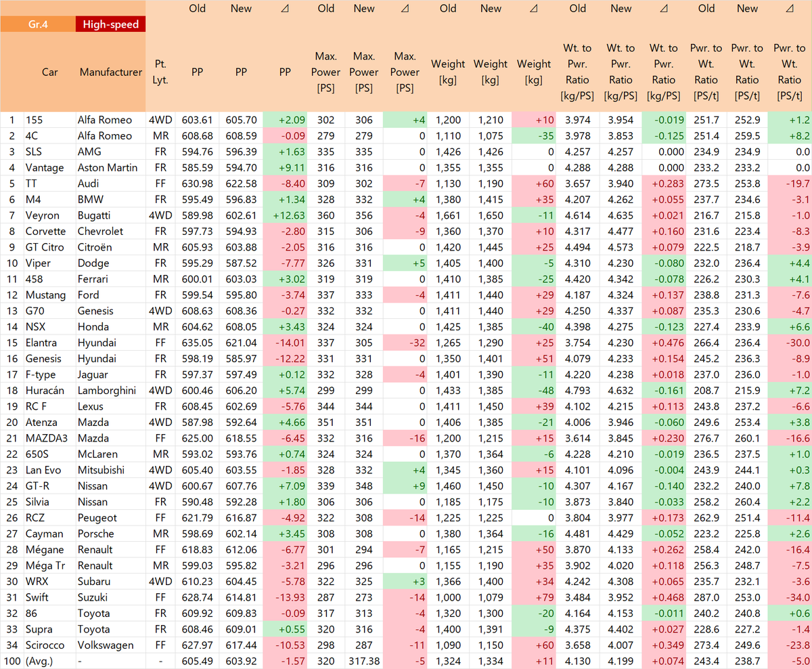The height and width of the screenshot is (669, 812).
Task: Click the Car column header
Action: coord(50,72)
